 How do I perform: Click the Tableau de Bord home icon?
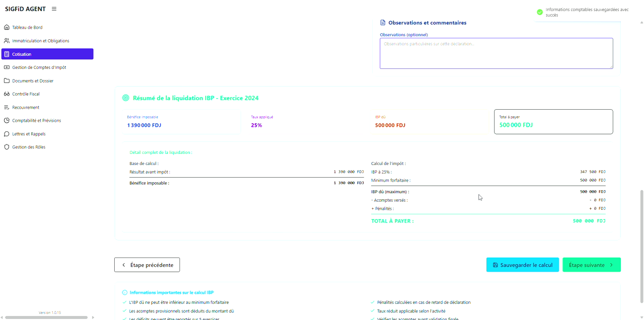[7, 28]
